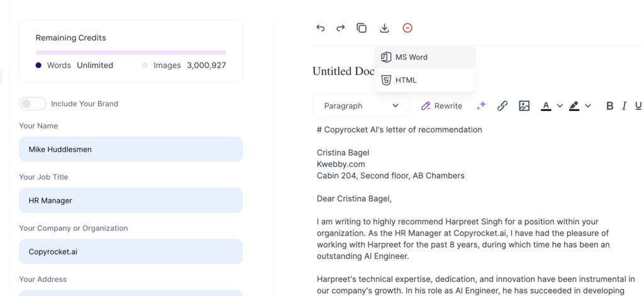Screen dimensions: 644x296
Task: Insert a link with the chain icon
Action: 502,106
